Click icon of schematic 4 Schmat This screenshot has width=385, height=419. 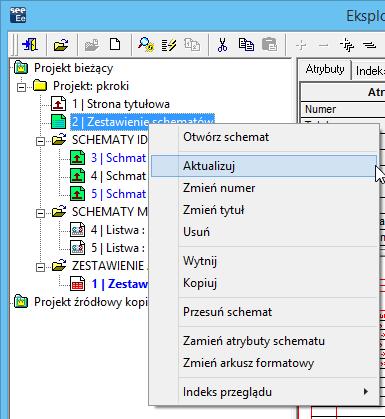coord(77,176)
